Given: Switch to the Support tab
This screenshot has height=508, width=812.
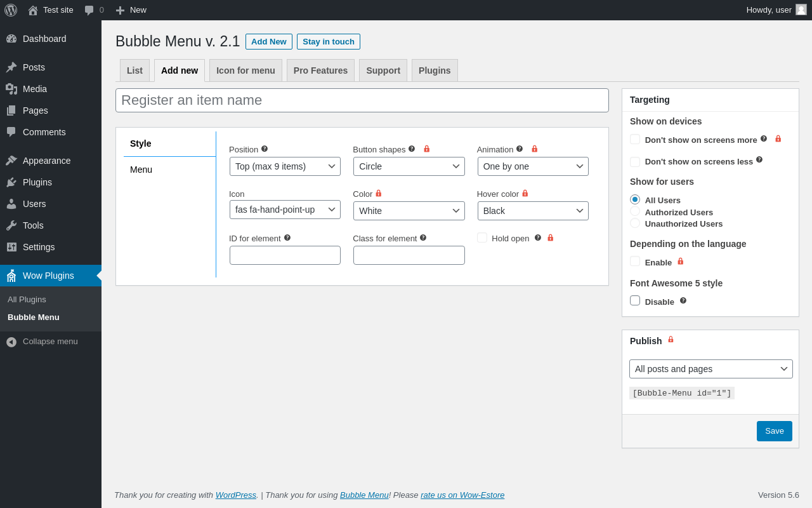Looking at the screenshot, I should coord(383,70).
